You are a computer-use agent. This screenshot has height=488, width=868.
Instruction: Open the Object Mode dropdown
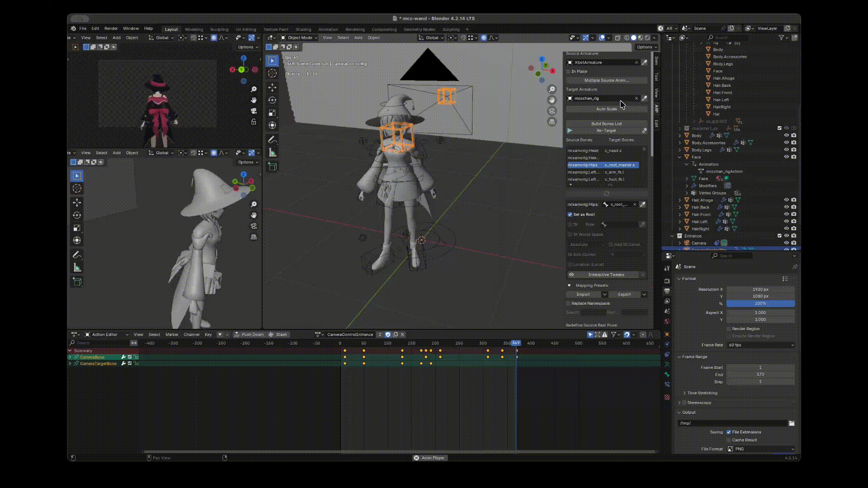[x=298, y=38]
